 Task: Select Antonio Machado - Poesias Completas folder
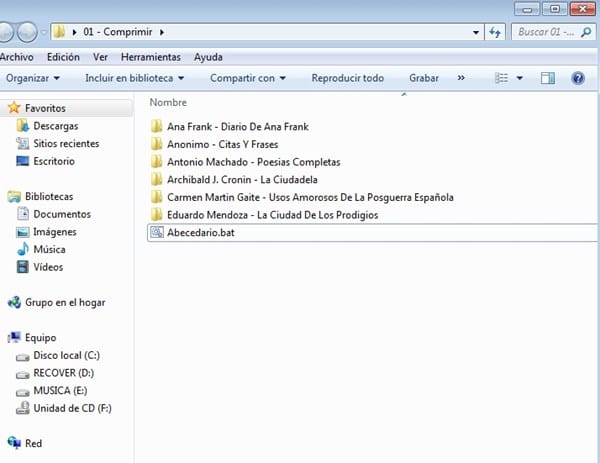(254, 162)
